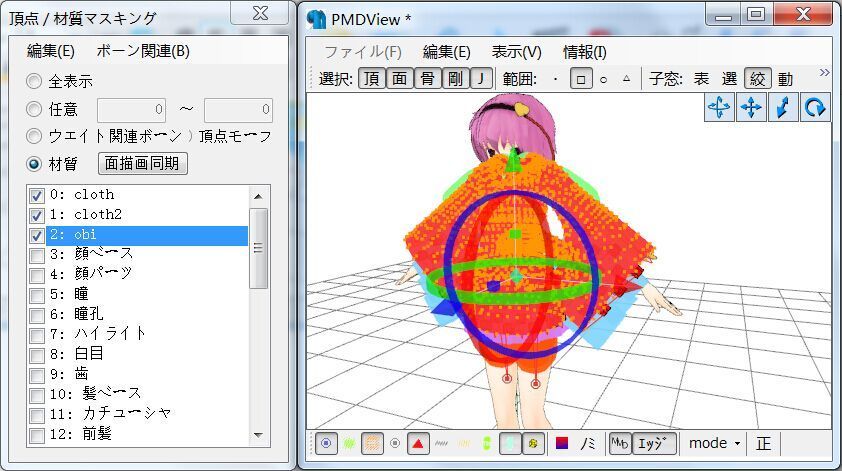
Task: Click the 面描画同期 button
Action: (142, 163)
